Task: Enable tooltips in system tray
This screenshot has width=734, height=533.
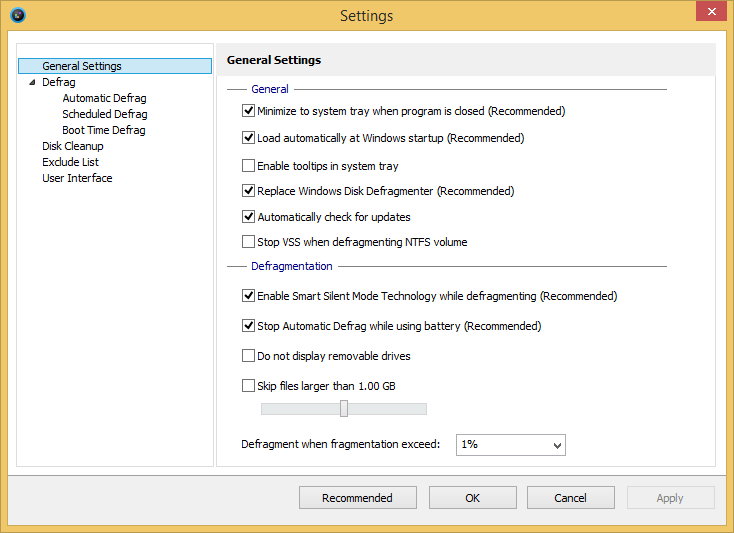Action: click(249, 166)
